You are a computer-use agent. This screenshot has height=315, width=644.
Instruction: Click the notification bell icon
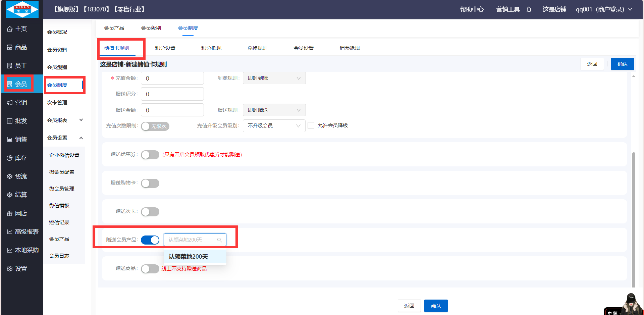coord(529,9)
